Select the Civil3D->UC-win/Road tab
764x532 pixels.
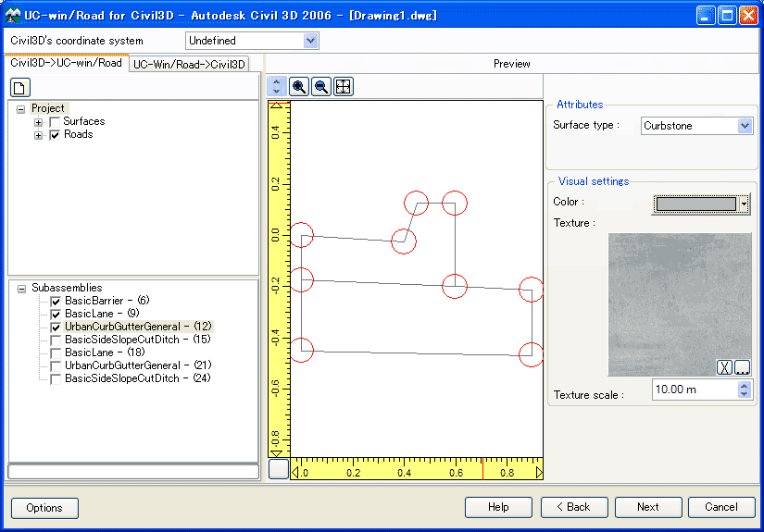[x=66, y=63]
